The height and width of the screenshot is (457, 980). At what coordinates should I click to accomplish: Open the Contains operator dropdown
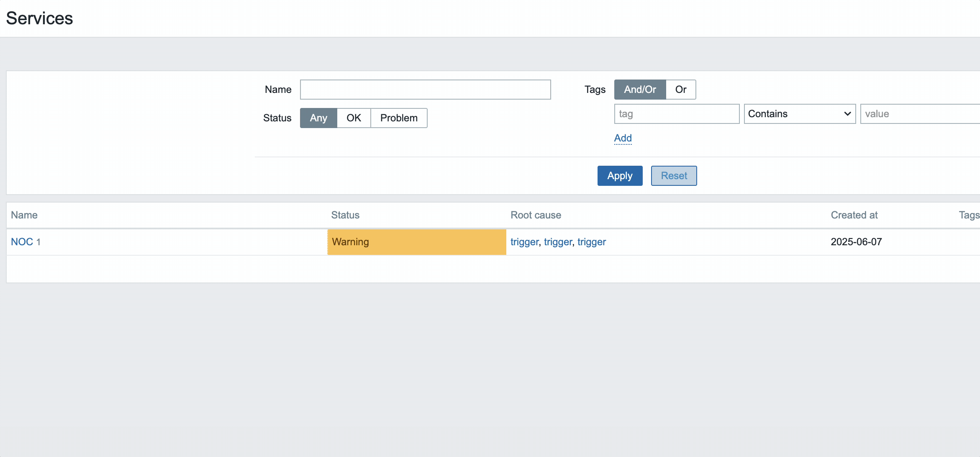(x=799, y=114)
